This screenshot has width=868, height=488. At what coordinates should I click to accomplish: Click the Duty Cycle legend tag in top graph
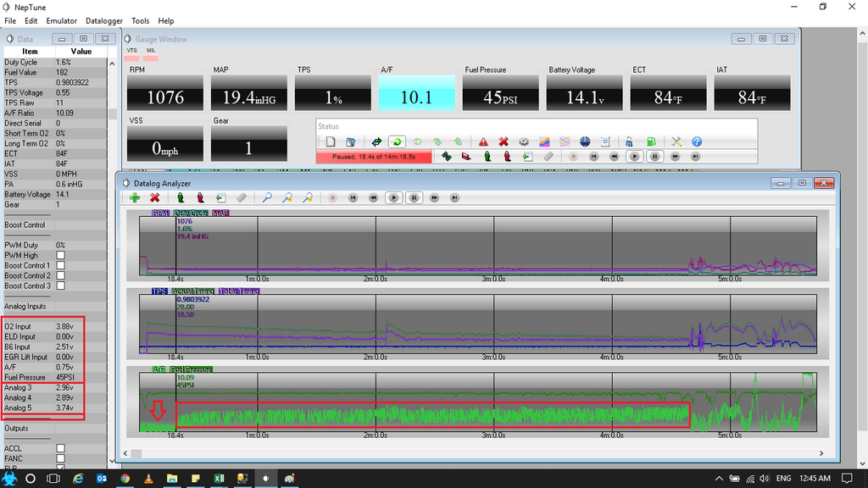click(191, 213)
